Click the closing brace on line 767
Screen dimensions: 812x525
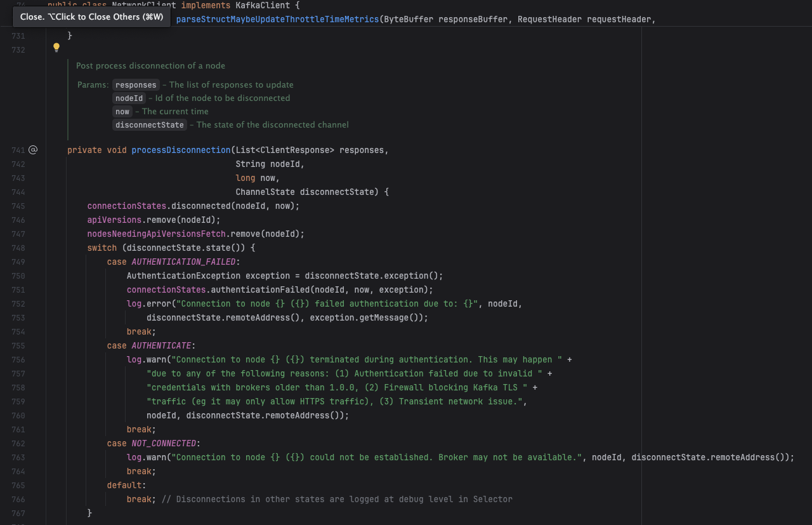click(90, 513)
